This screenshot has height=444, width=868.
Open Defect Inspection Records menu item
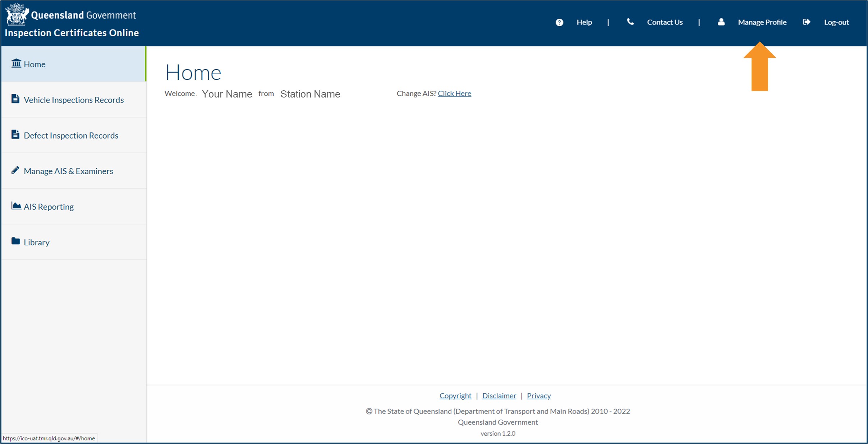click(74, 135)
